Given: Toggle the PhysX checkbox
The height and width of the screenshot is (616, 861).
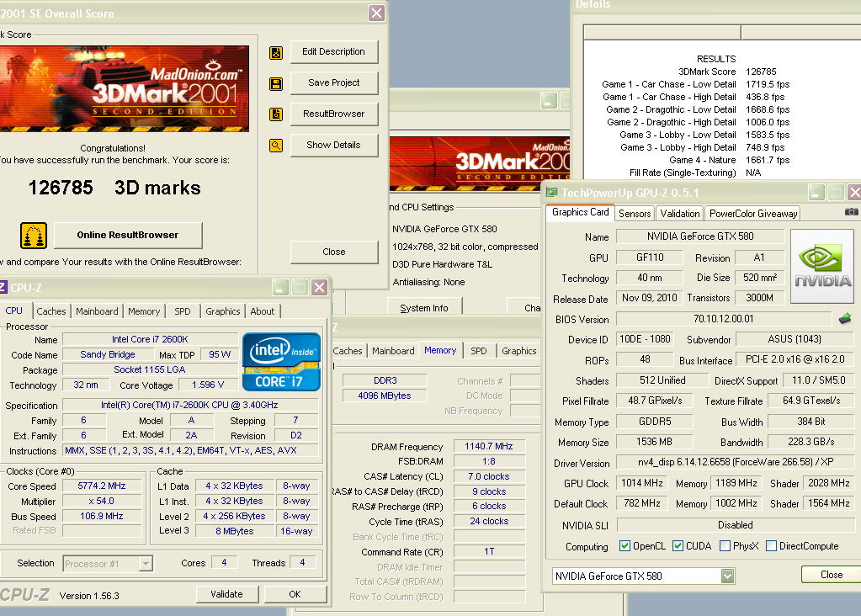Looking at the screenshot, I should coord(725,545).
